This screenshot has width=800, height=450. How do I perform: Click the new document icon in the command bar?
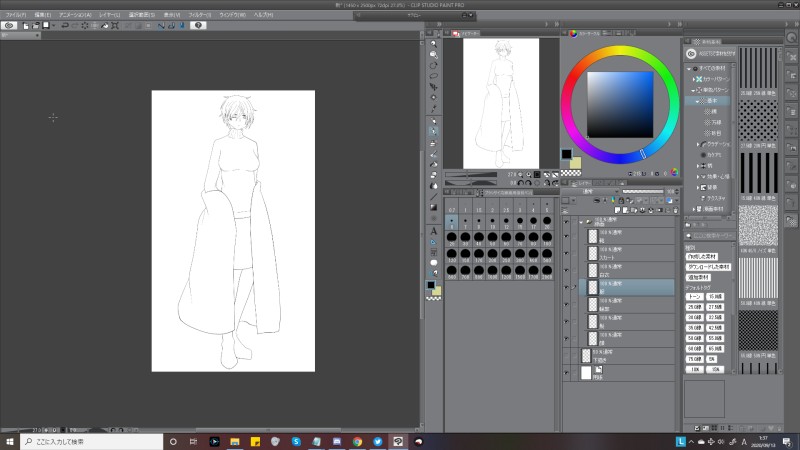(x=25, y=25)
